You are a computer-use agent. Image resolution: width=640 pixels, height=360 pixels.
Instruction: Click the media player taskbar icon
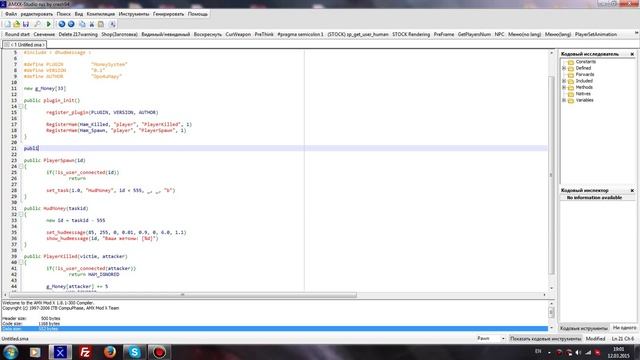35,352
